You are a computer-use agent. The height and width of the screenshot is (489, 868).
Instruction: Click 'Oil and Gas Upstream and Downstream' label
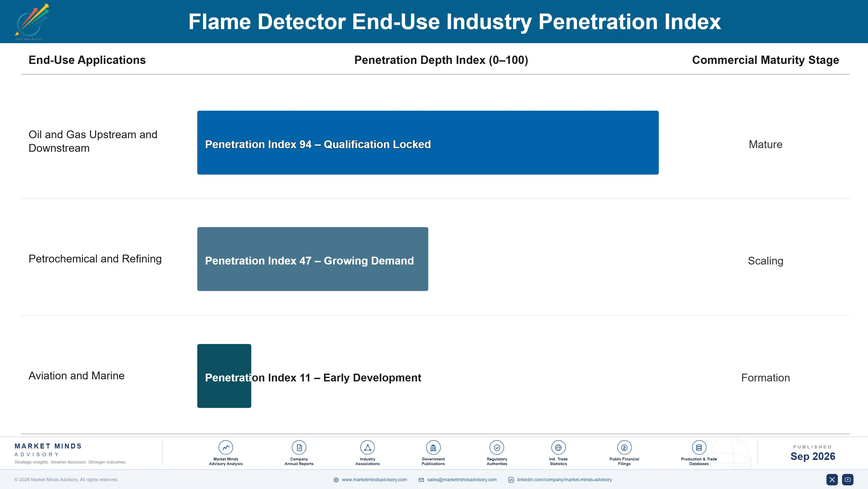93,141
